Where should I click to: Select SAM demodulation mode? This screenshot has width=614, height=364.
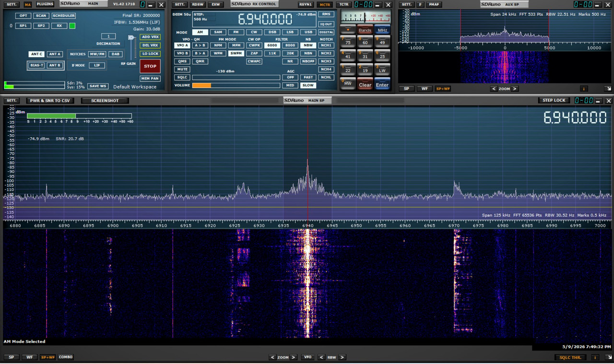click(218, 32)
